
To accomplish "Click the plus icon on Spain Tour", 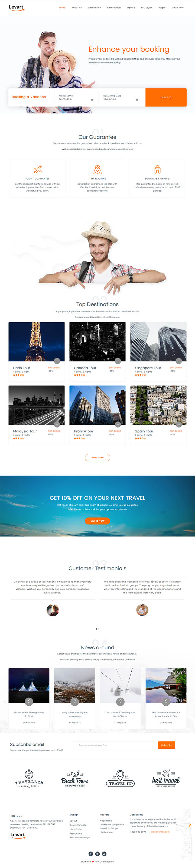I will coord(179,424).
